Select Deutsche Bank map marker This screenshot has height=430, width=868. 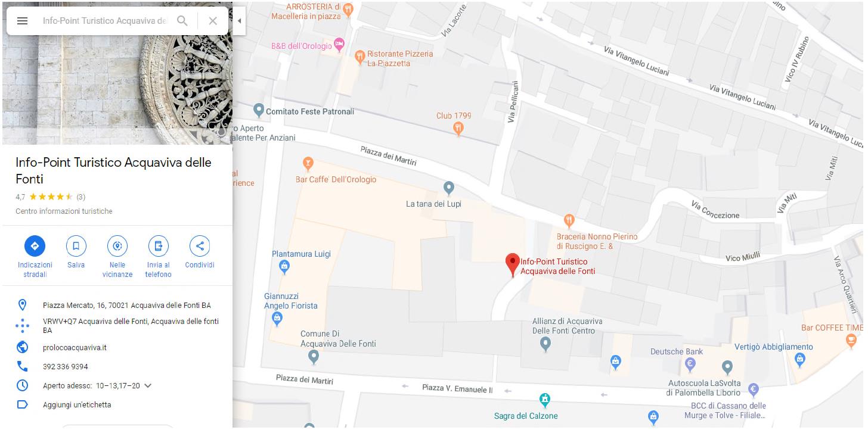coord(691,364)
